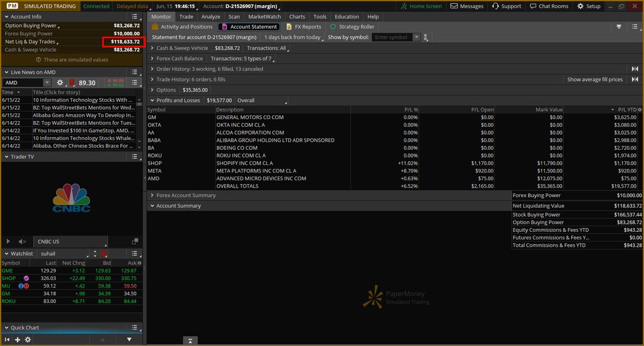Image resolution: width=644 pixels, height=346 pixels.
Task: Open list menu icon right of AMD bid/ask
Action: [136, 83]
